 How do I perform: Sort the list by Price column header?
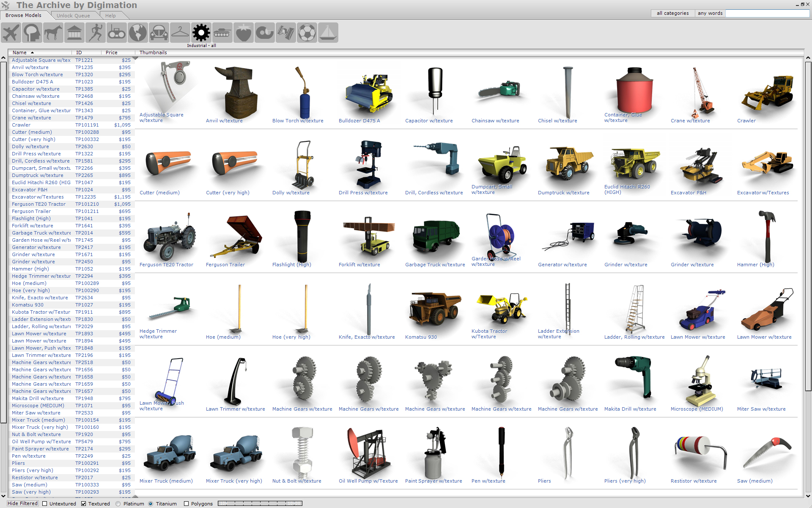pos(118,52)
